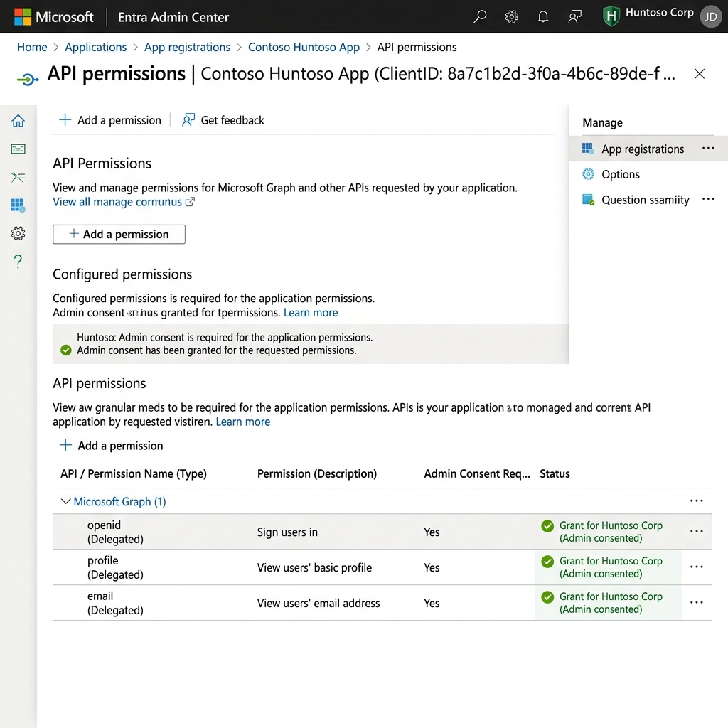Go to Applications breadcrumb
This screenshot has height=728, width=728.
96,48
